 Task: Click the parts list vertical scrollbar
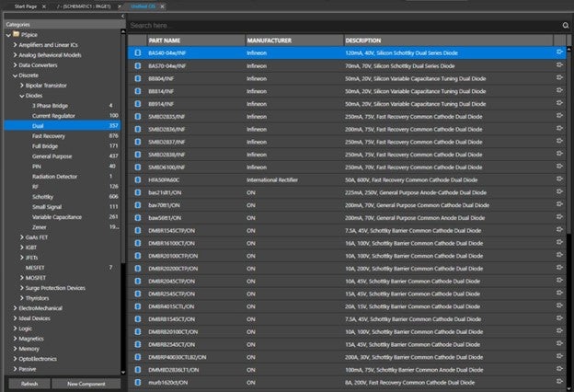click(x=568, y=141)
